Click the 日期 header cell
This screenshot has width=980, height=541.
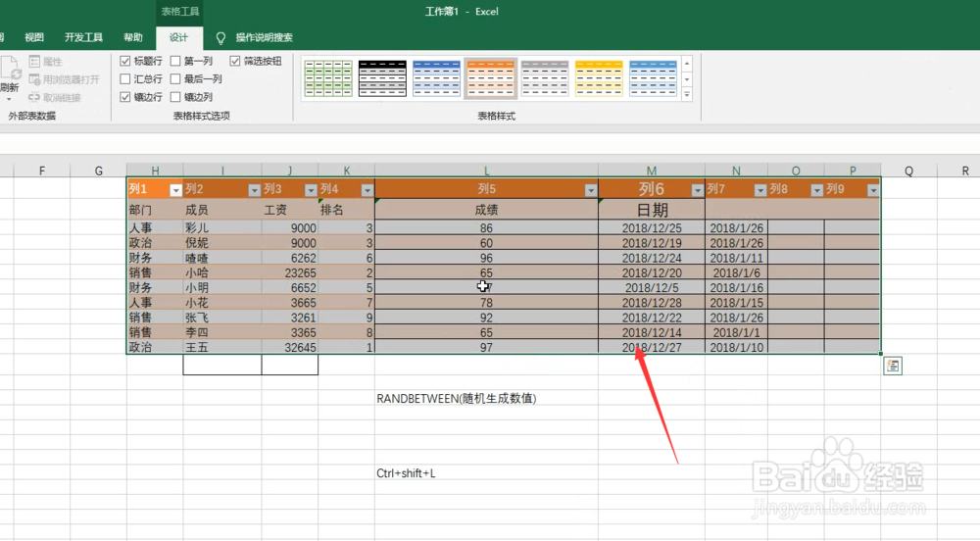(652, 210)
